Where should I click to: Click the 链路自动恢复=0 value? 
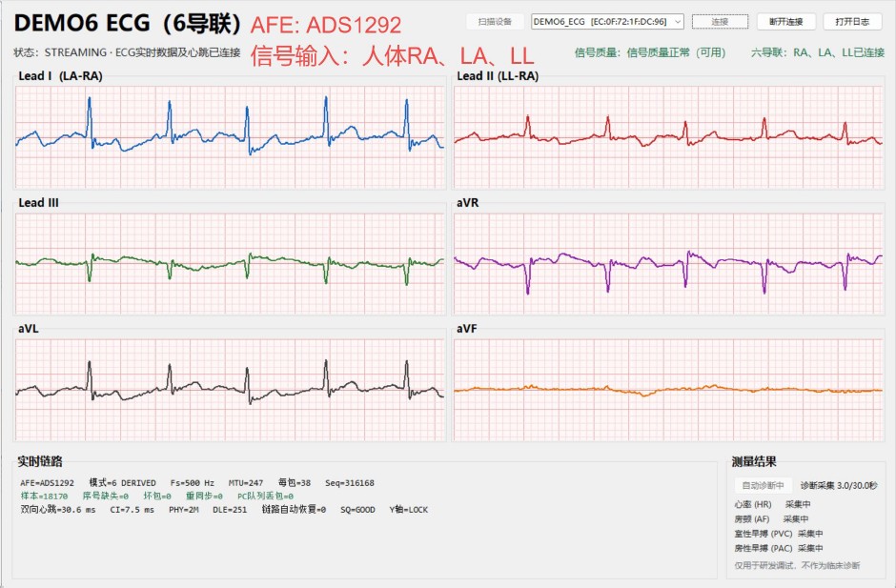point(294,510)
